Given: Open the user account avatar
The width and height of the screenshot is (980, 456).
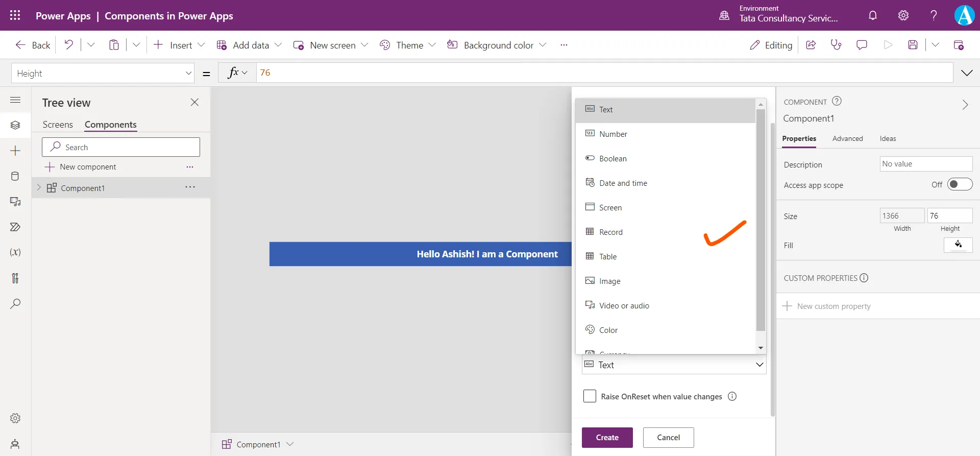Looking at the screenshot, I should coord(964,15).
